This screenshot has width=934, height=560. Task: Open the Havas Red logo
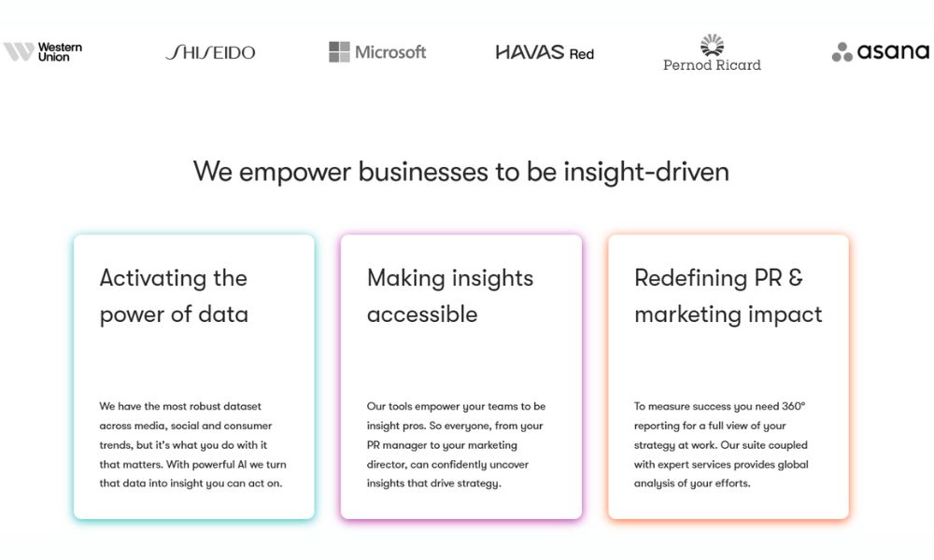pyautogui.click(x=545, y=52)
